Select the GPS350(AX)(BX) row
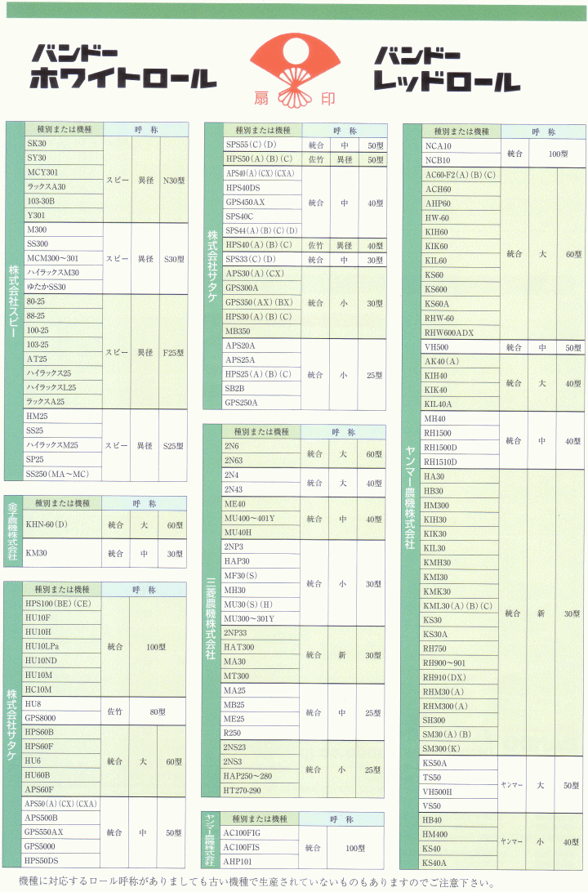 pos(262,302)
